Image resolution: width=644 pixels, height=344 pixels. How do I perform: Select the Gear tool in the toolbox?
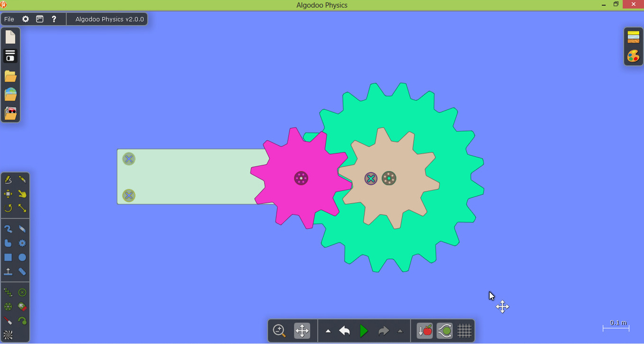(x=22, y=243)
